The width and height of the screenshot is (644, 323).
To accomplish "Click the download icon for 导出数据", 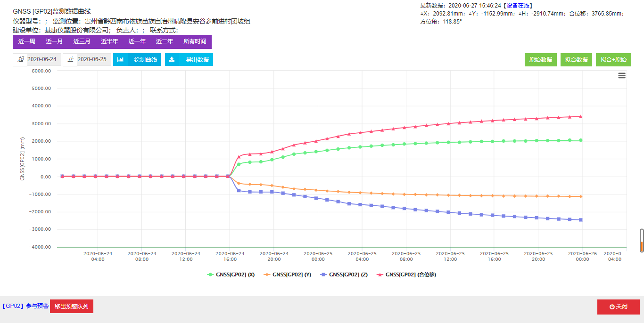I will (172, 60).
